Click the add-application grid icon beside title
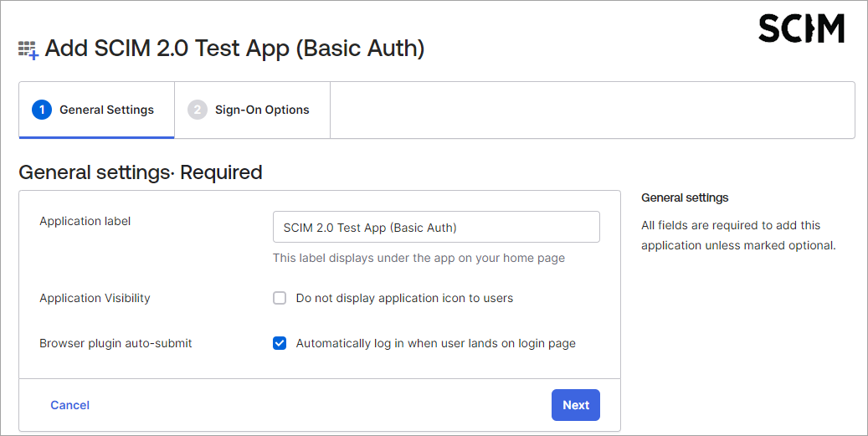 pyautogui.click(x=28, y=49)
